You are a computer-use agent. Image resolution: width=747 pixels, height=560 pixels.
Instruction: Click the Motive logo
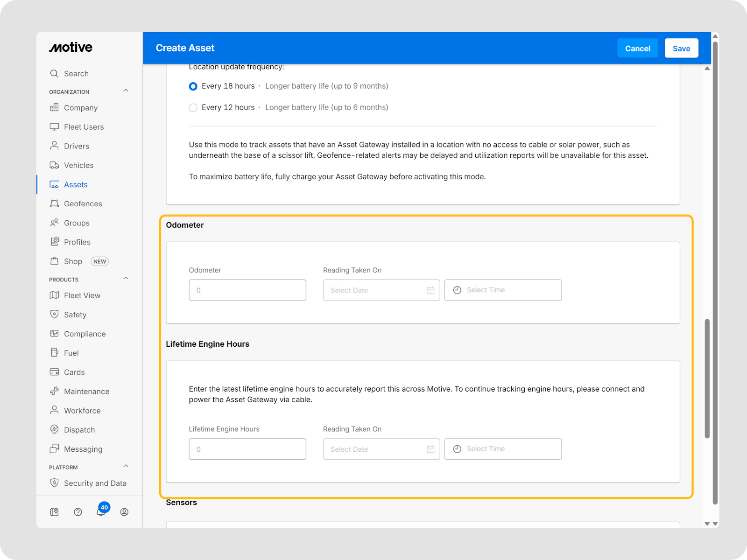point(71,48)
